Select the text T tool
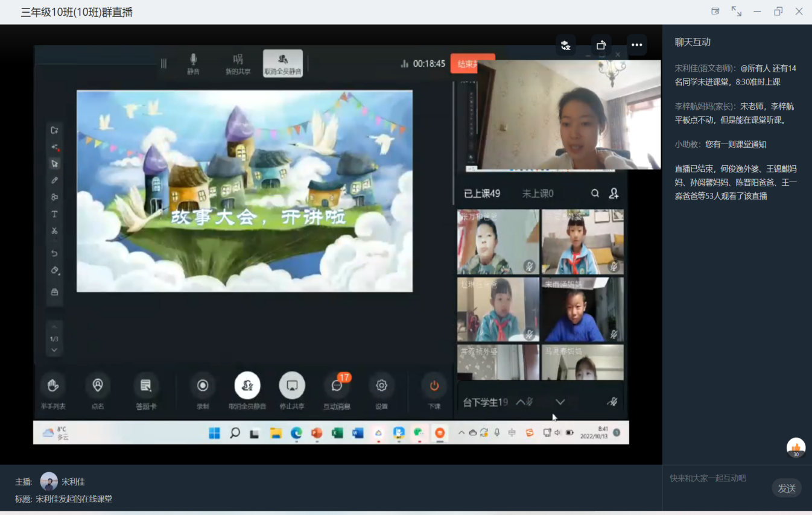The height and width of the screenshot is (515, 812). (x=54, y=214)
